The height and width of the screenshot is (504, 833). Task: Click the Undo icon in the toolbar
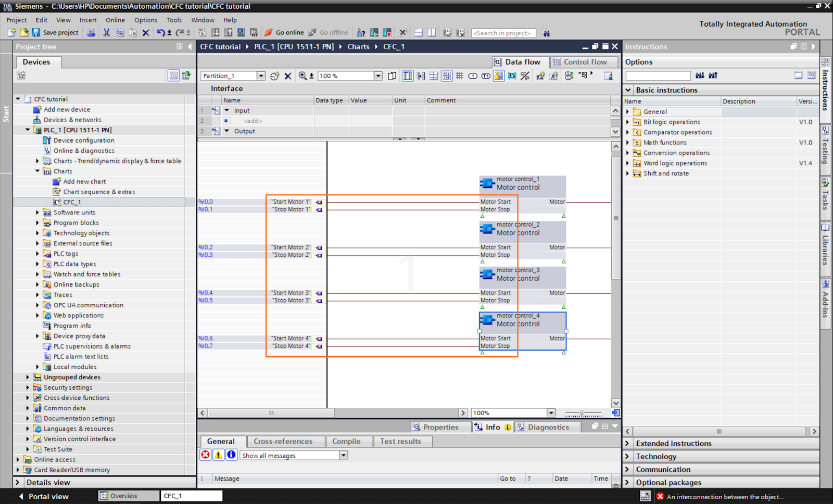pyautogui.click(x=160, y=32)
